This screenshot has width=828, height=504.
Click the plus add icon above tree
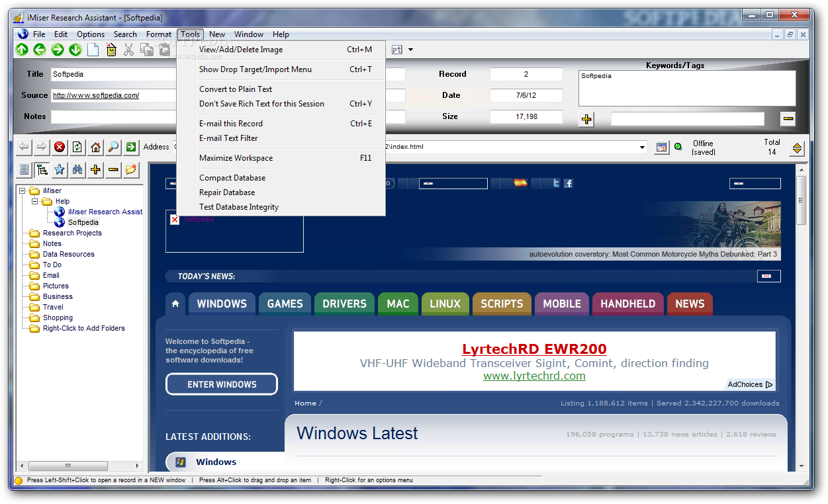pos(95,170)
